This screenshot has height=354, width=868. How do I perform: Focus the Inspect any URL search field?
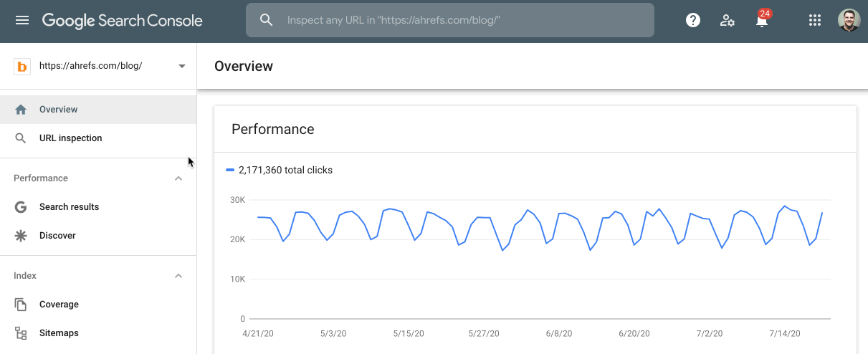pyautogui.click(x=459, y=20)
